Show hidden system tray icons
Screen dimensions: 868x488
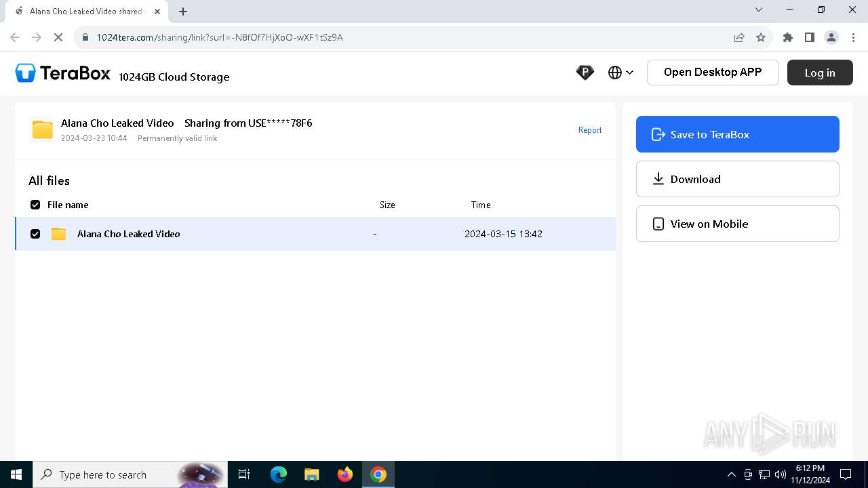point(731,474)
